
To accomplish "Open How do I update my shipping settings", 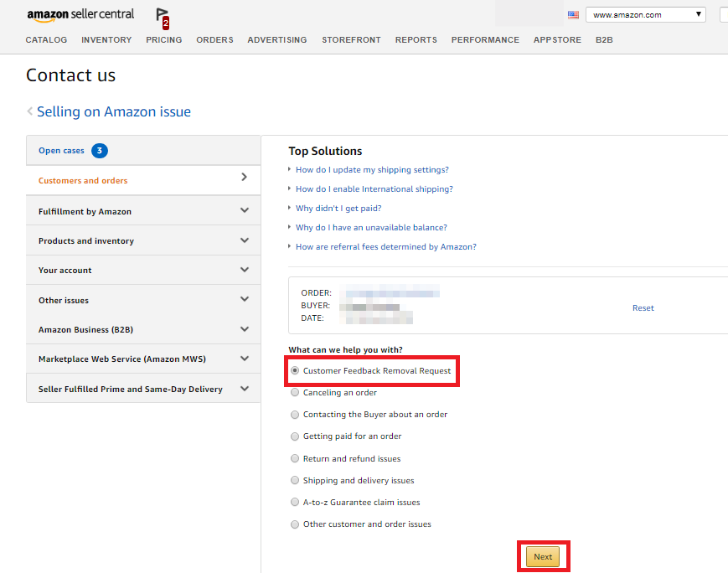I will coord(372,170).
